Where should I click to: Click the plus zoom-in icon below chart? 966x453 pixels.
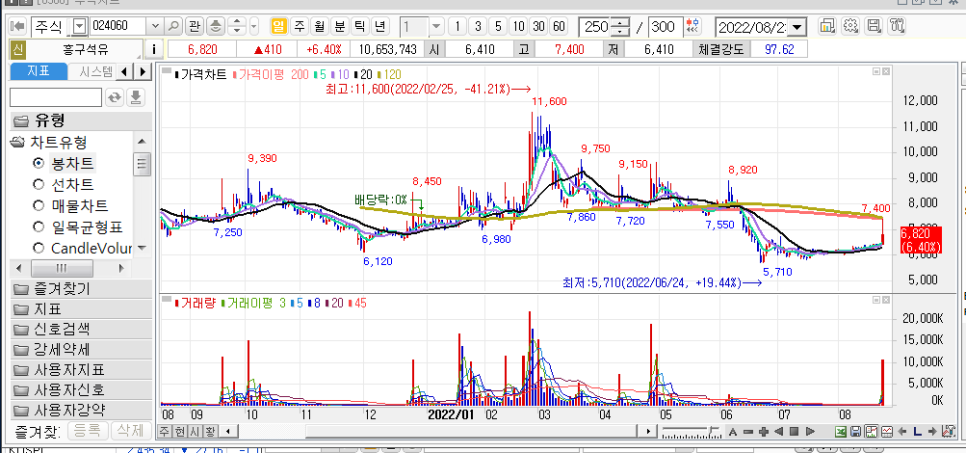point(763,431)
